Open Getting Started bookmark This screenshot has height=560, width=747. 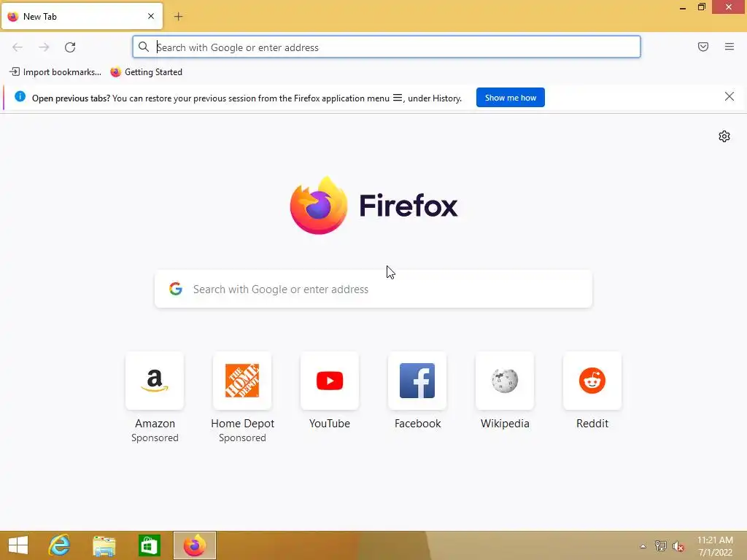146,72
